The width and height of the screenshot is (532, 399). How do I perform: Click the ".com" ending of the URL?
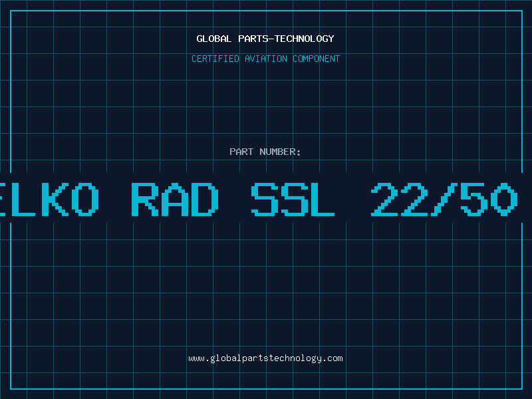(x=334, y=358)
